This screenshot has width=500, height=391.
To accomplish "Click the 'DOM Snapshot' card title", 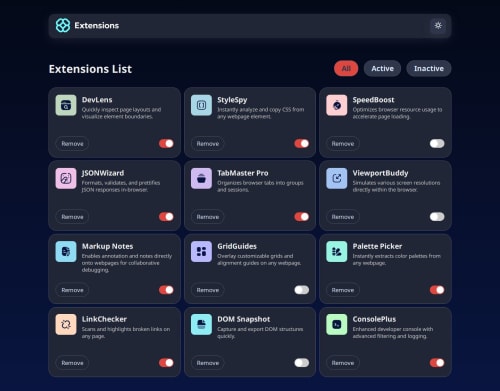I will [x=244, y=319].
